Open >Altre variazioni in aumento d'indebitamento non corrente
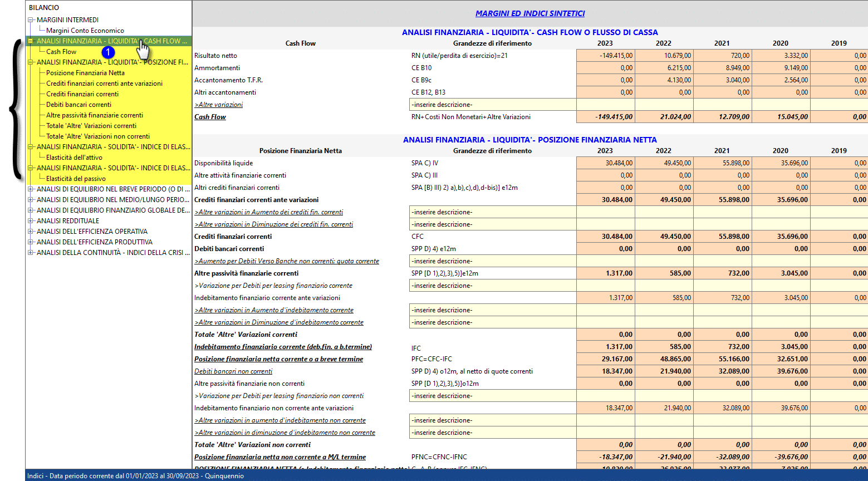The height and width of the screenshot is (481, 868). [280, 420]
